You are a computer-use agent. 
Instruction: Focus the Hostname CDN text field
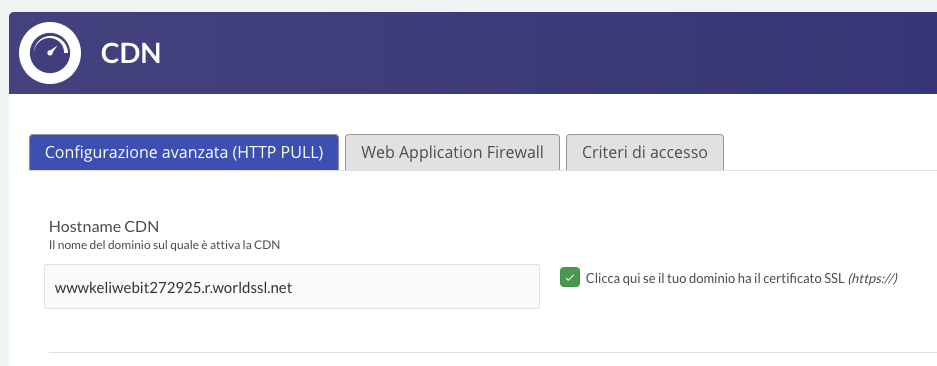292,286
